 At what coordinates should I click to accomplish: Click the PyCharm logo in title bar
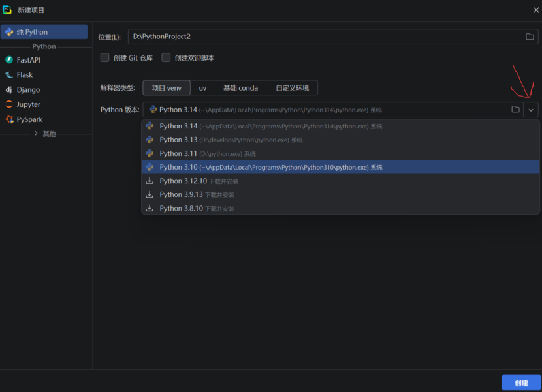coord(7,10)
